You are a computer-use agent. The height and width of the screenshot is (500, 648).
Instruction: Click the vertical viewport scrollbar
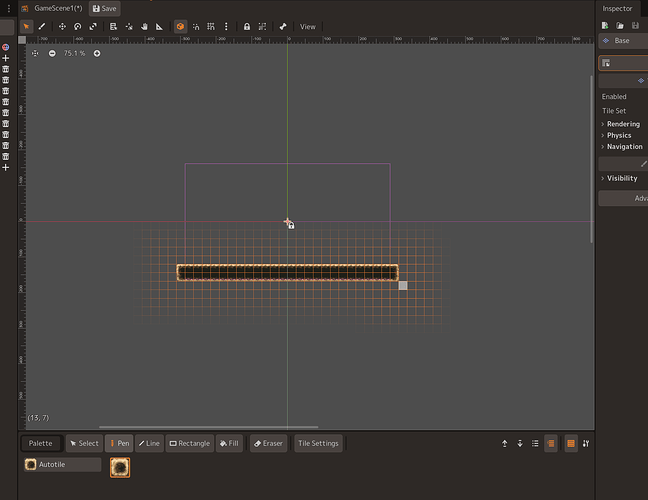point(591,159)
